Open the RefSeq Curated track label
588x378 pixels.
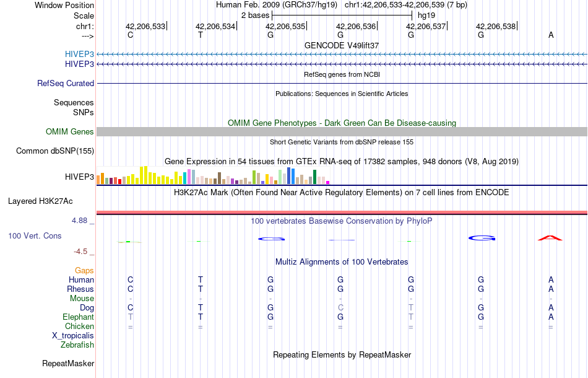[x=65, y=83]
